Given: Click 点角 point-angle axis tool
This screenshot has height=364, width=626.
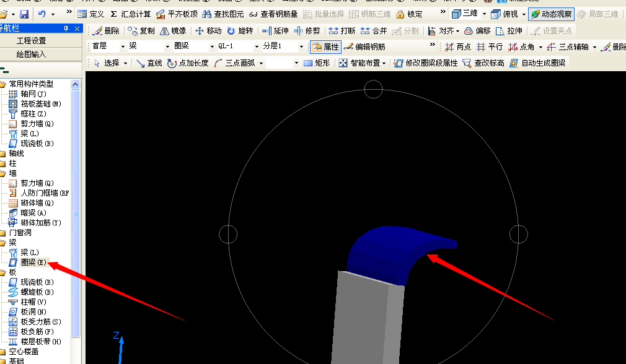Looking at the screenshot, I should pyautogui.click(x=521, y=46).
